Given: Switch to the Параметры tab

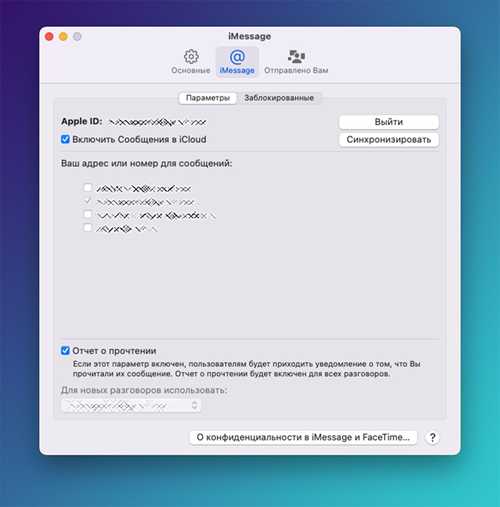Looking at the screenshot, I should pyautogui.click(x=208, y=98).
